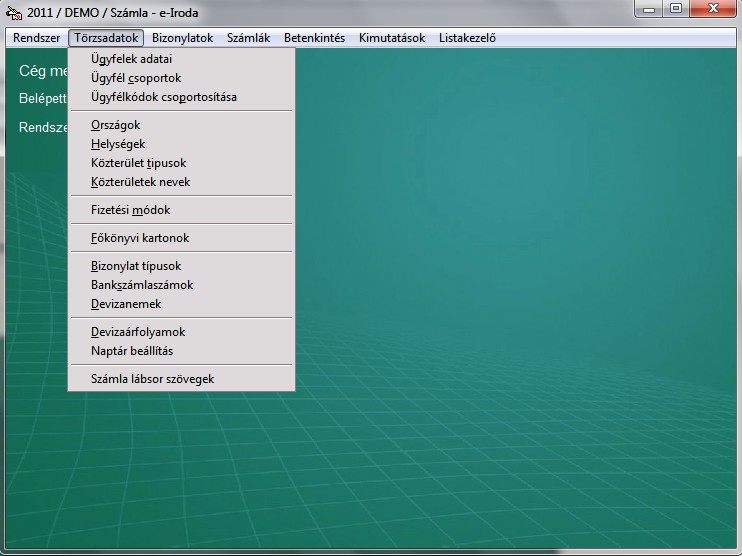Select Ügyfélkódok csoportosítása entry
This screenshot has width=742, height=556.
(x=164, y=97)
